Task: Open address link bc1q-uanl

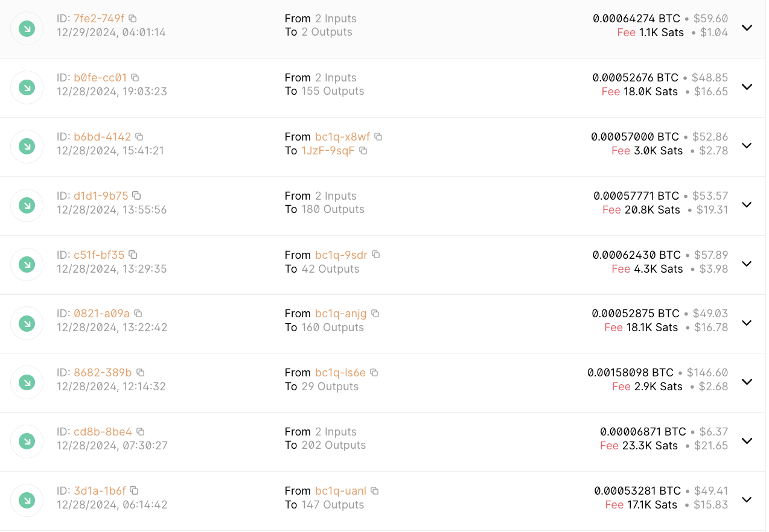Action: coord(340,491)
